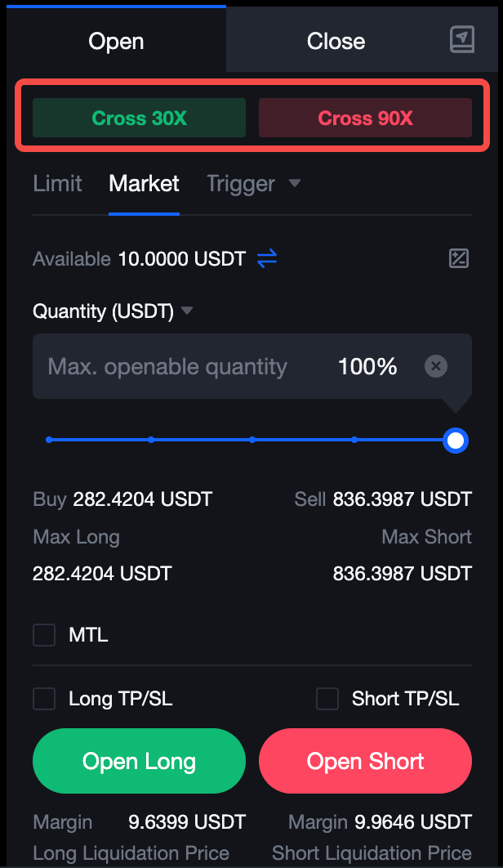Tick the Short TP/SL checkbox
The width and height of the screenshot is (503, 868).
click(327, 699)
